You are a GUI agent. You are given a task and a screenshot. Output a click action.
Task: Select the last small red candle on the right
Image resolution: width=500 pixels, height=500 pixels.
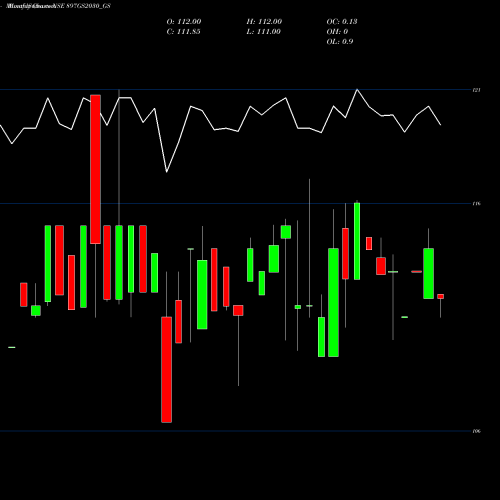pyautogui.click(x=441, y=296)
